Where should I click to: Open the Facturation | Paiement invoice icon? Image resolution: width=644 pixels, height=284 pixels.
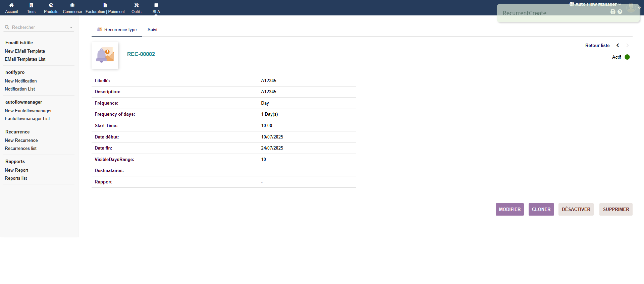coord(105,5)
